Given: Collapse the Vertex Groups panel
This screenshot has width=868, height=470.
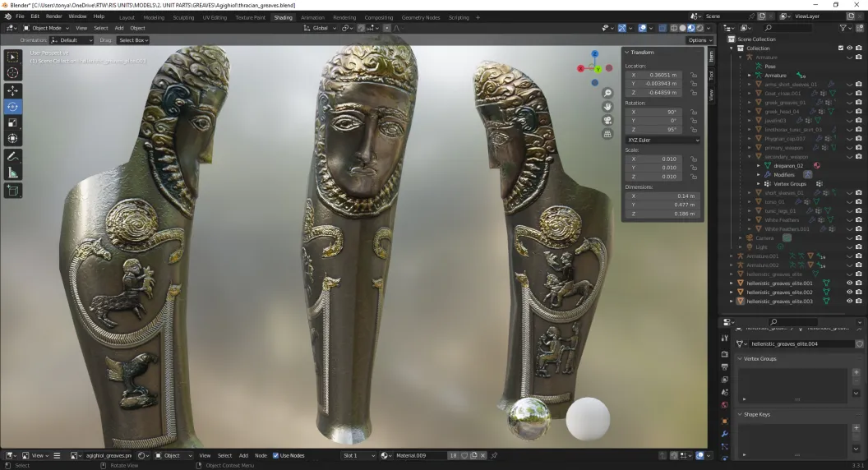Looking at the screenshot, I should (759, 359).
